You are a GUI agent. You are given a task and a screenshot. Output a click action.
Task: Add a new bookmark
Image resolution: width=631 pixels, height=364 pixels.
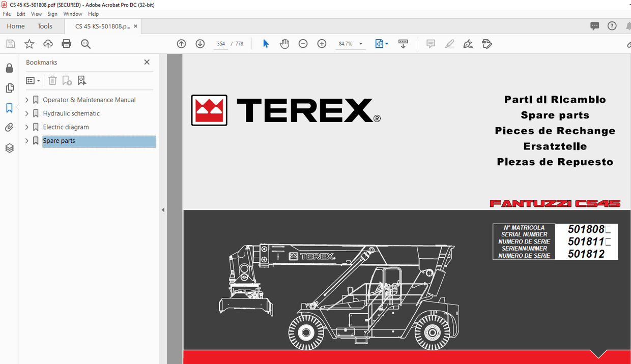pos(67,80)
